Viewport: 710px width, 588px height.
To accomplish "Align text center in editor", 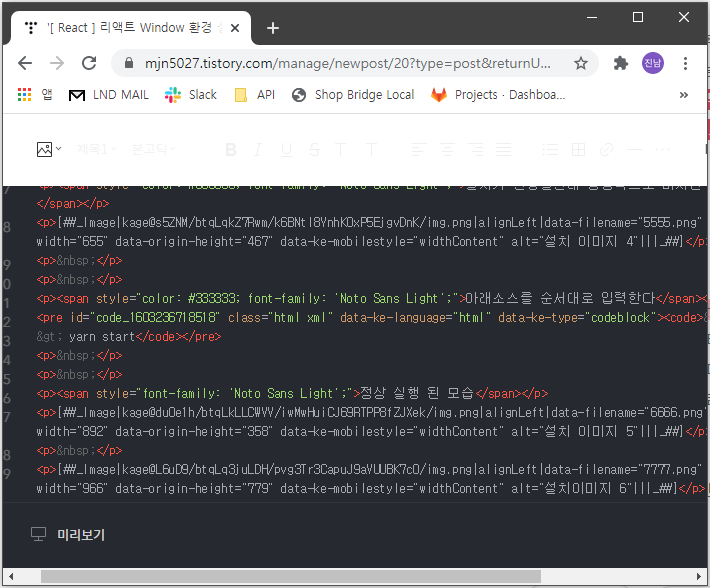I will tap(447, 149).
